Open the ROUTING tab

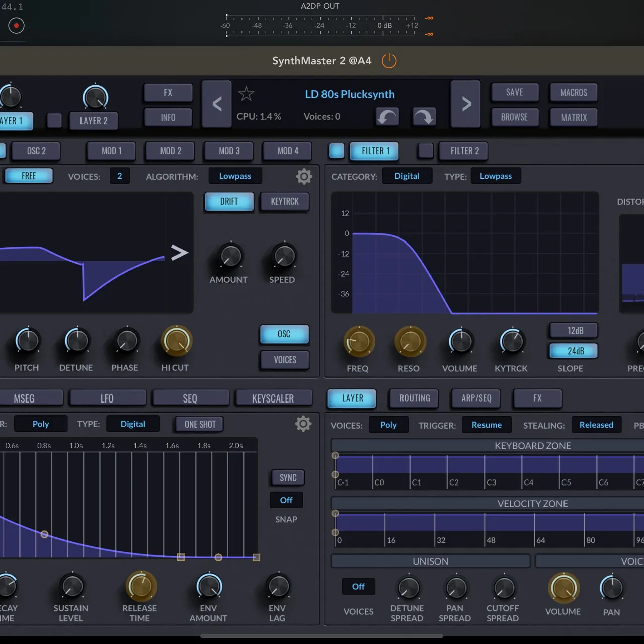(414, 398)
